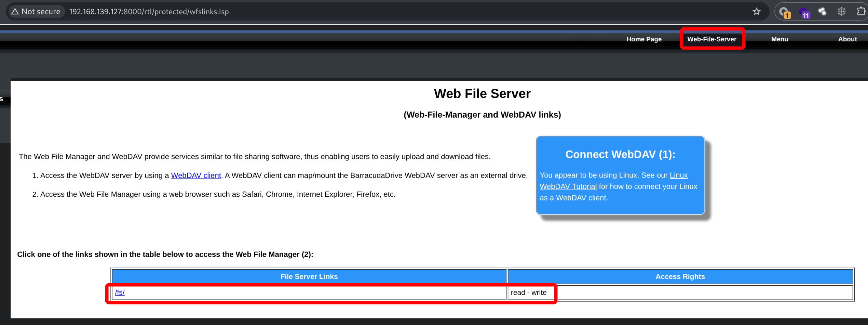Viewport: 868px width, 325px height.
Task: Click the read - write access cell
Action: 528,292
